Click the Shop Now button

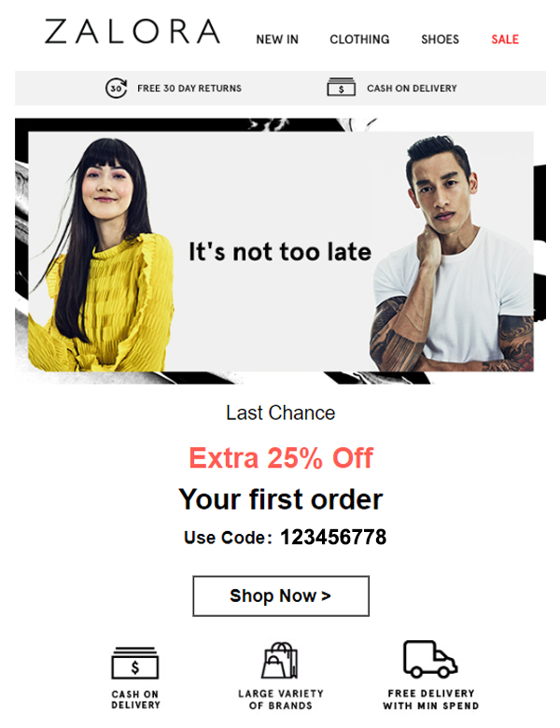coord(281,596)
